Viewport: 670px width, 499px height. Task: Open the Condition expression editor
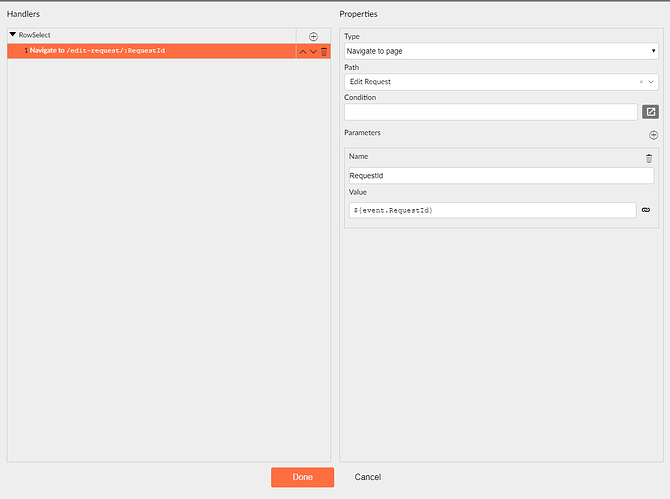pos(650,112)
